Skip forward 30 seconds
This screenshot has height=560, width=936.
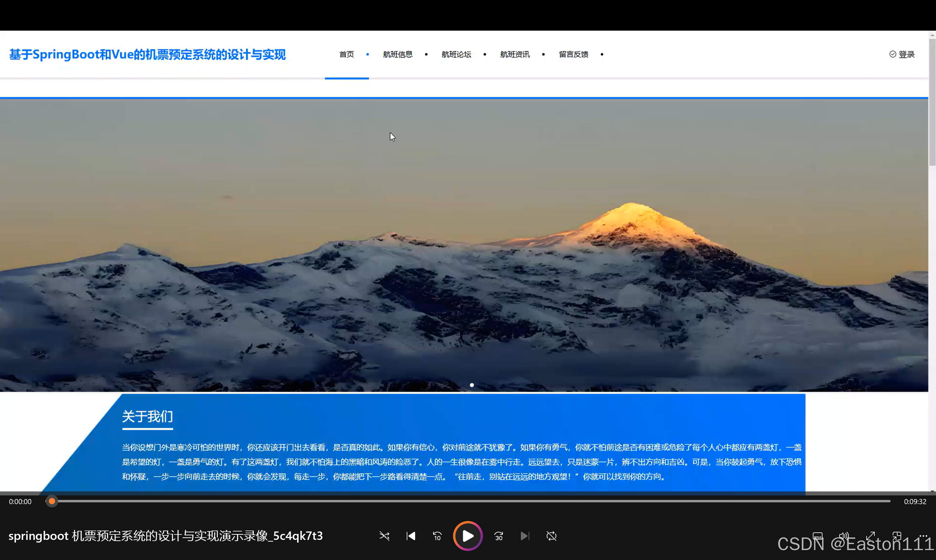coord(499,536)
